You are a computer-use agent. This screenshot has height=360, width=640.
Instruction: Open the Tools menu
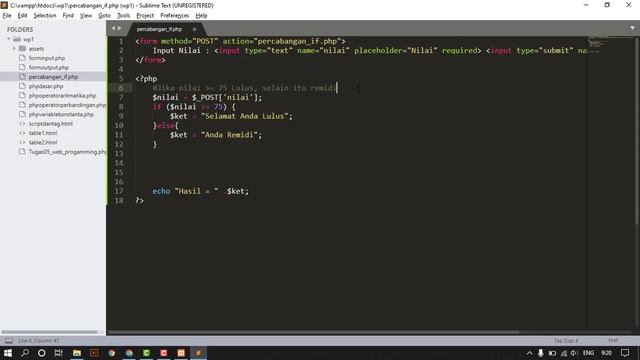point(123,16)
